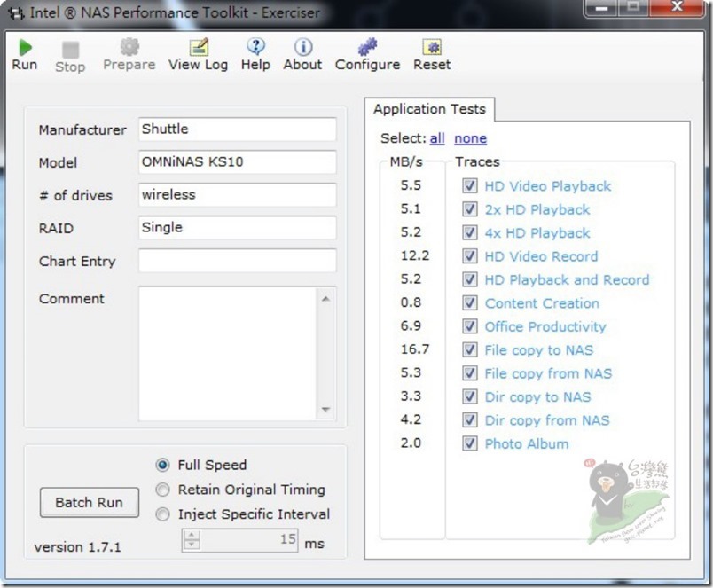Toggle File copy from NAS checkbox

pyautogui.click(x=470, y=372)
